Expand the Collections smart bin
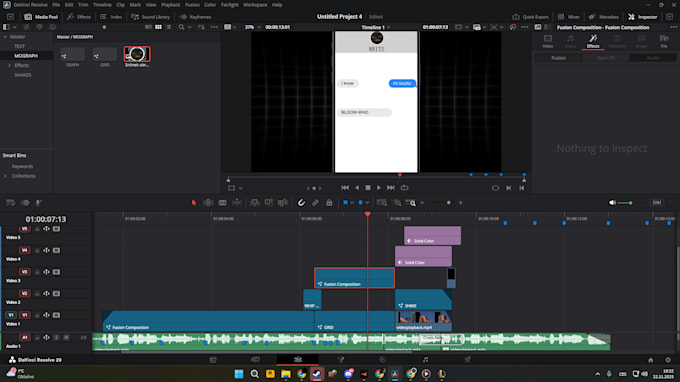This screenshot has height=382, width=680. (x=6, y=176)
